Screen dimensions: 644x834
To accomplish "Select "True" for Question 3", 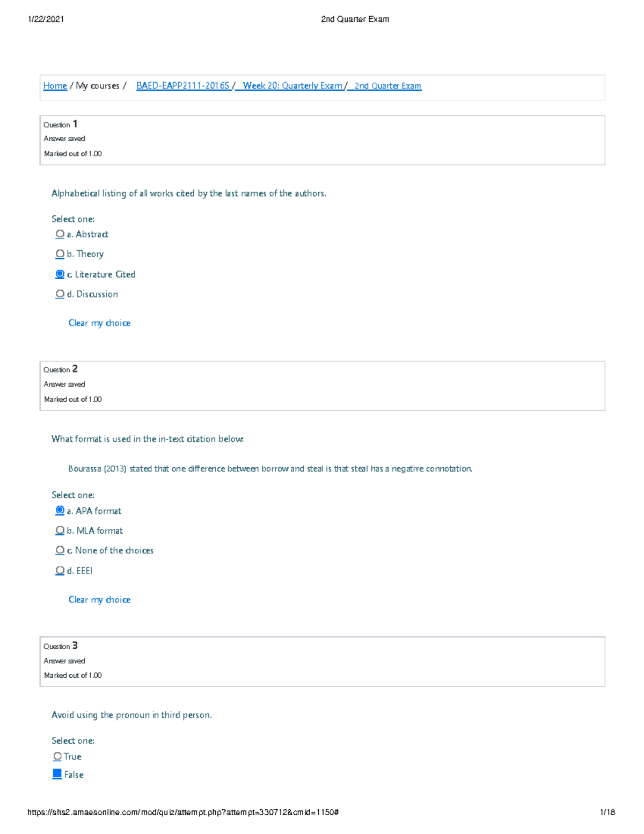I will point(57,756).
